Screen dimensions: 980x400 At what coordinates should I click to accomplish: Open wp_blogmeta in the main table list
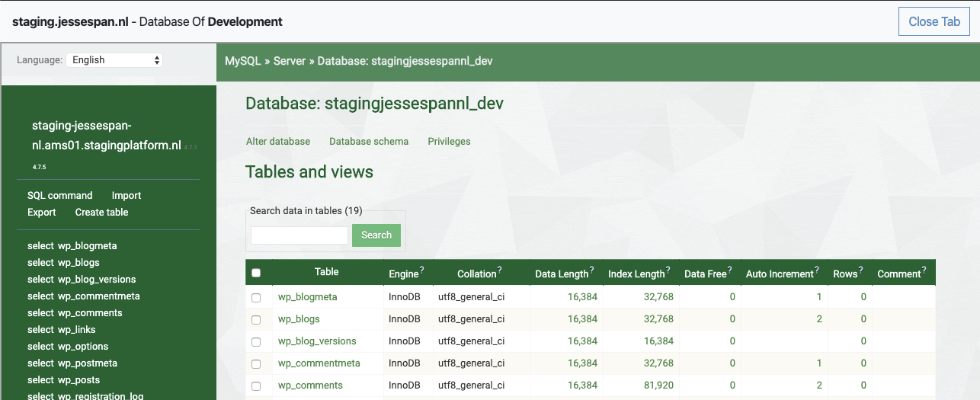pyautogui.click(x=307, y=297)
